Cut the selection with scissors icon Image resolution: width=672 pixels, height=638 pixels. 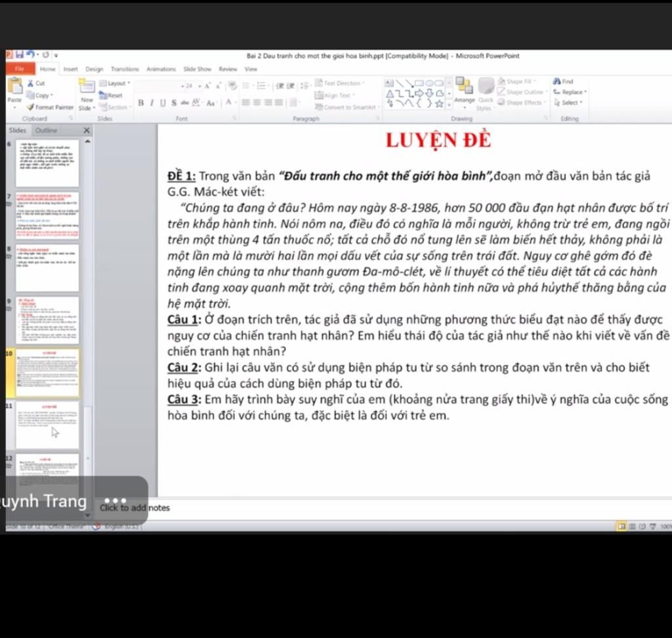(x=37, y=83)
